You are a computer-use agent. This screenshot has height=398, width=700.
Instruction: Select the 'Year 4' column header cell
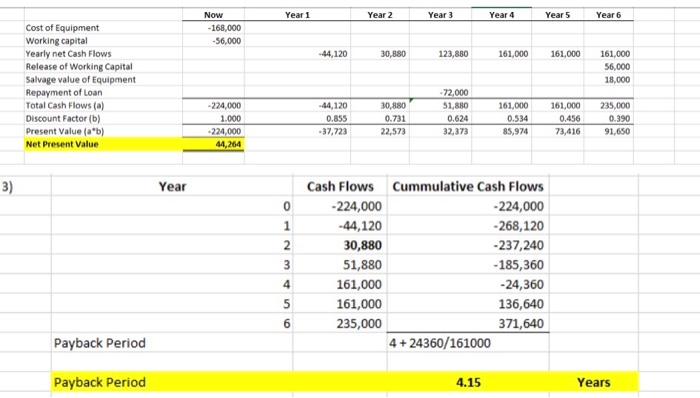pyautogui.click(x=501, y=15)
